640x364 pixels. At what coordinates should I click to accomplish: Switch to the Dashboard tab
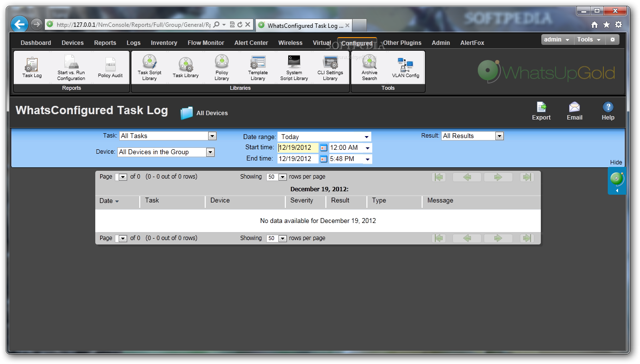point(36,43)
